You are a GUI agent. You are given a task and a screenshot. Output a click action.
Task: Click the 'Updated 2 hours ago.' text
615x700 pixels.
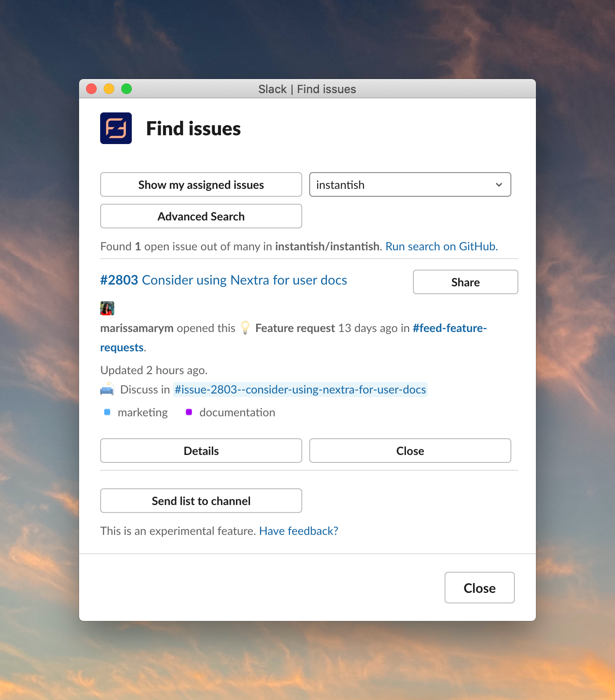click(154, 370)
